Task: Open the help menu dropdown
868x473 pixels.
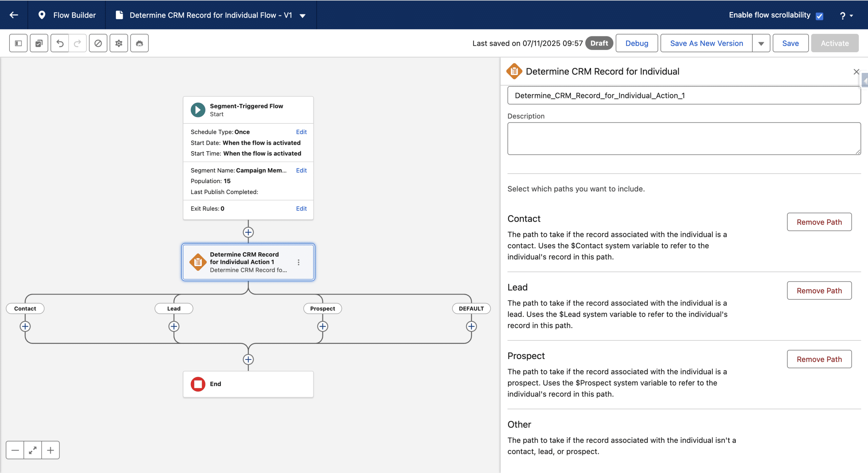Action: [x=846, y=16]
